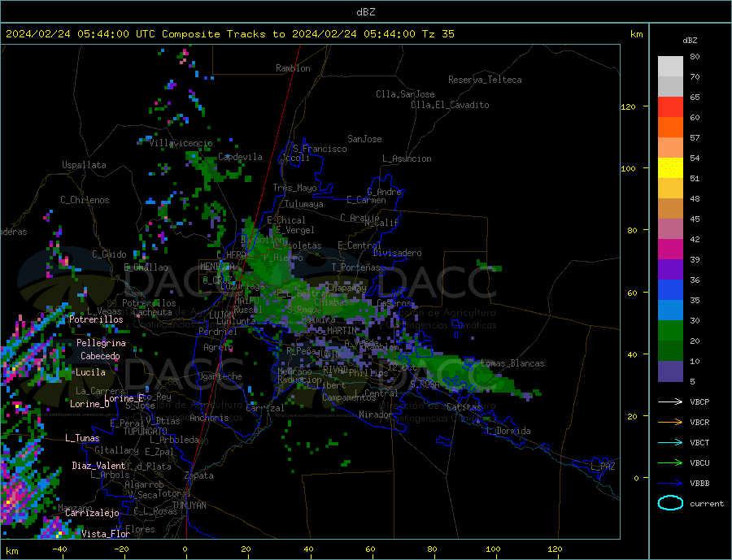Click the C_Guido place label
732x560 pixels.
(x=109, y=254)
